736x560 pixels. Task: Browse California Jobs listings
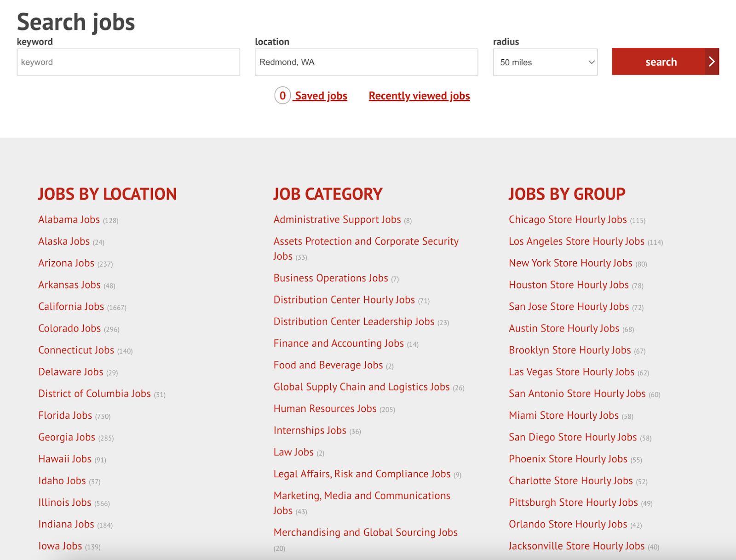[x=71, y=306]
